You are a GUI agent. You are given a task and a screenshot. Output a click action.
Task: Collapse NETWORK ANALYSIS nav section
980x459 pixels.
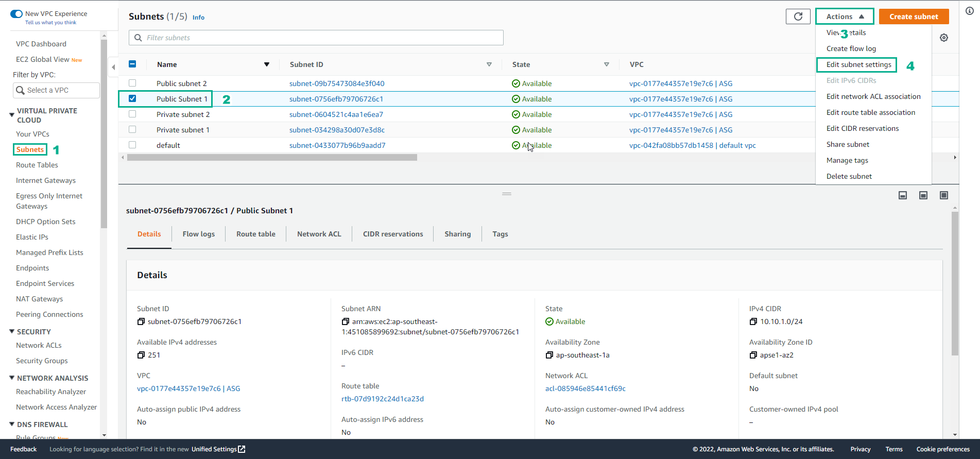coord(12,378)
